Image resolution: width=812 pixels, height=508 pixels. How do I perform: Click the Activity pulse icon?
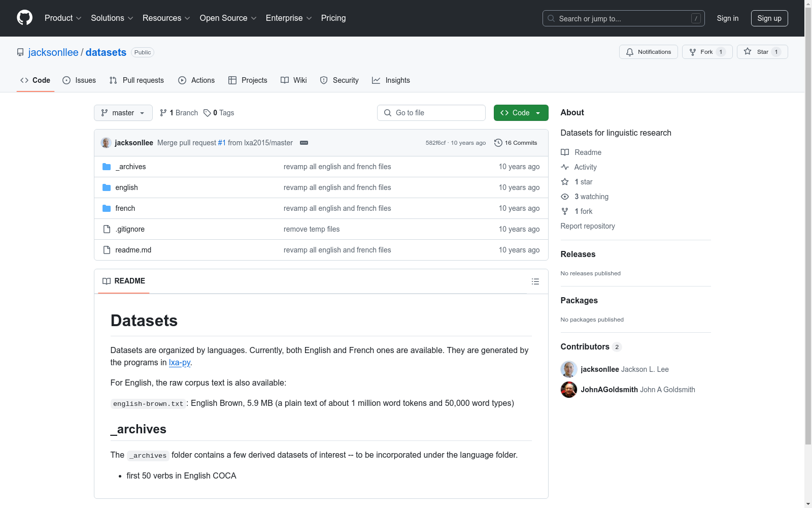click(x=565, y=167)
